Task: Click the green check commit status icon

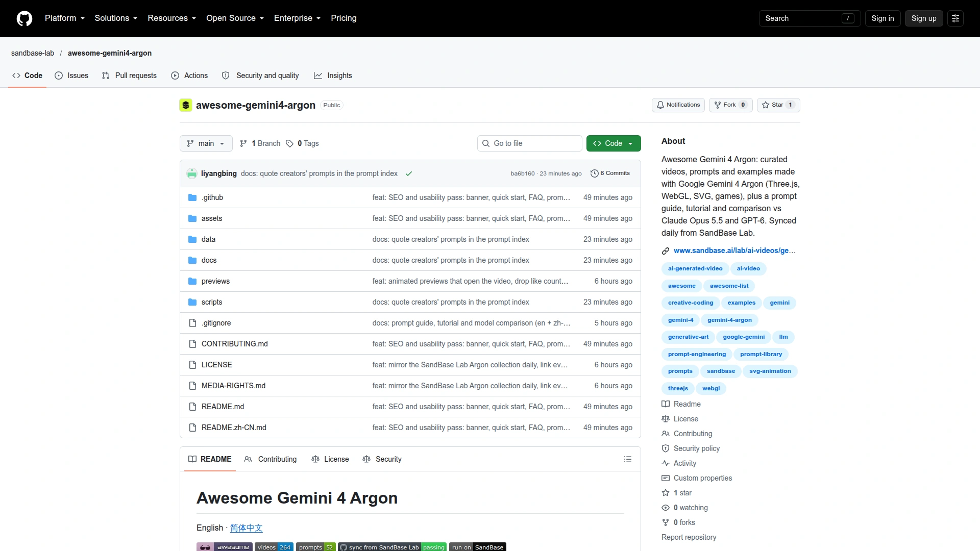Action: (x=409, y=173)
